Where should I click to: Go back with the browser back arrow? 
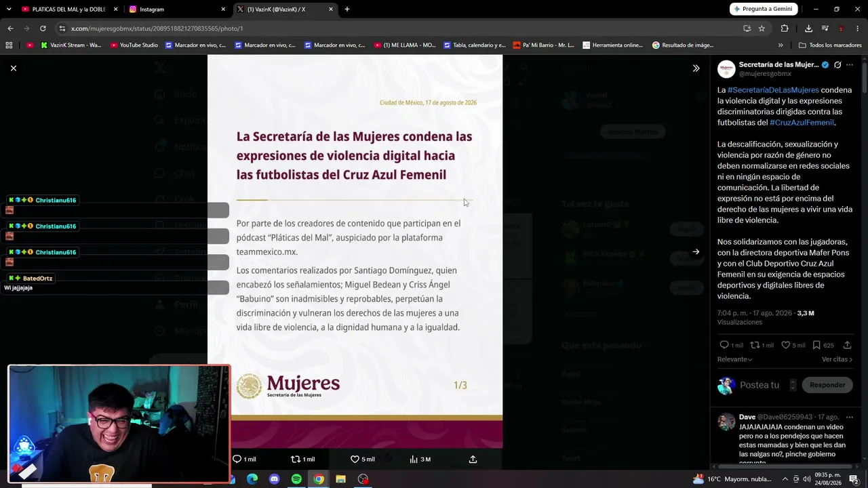(10, 28)
